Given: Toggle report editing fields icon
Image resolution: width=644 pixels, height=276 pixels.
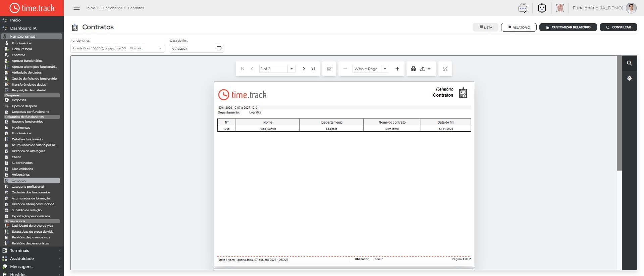Looking at the screenshot, I should point(329,69).
